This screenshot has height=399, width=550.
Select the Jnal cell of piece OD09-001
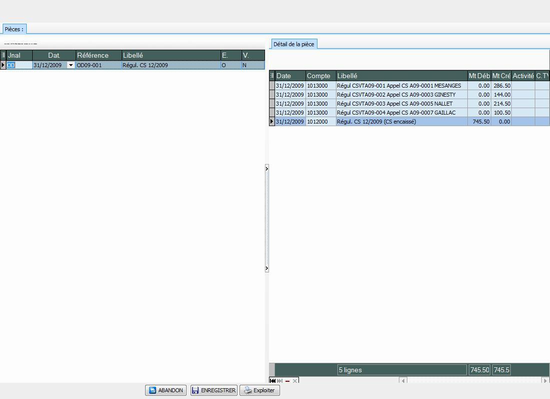pyautogui.click(x=19, y=65)
